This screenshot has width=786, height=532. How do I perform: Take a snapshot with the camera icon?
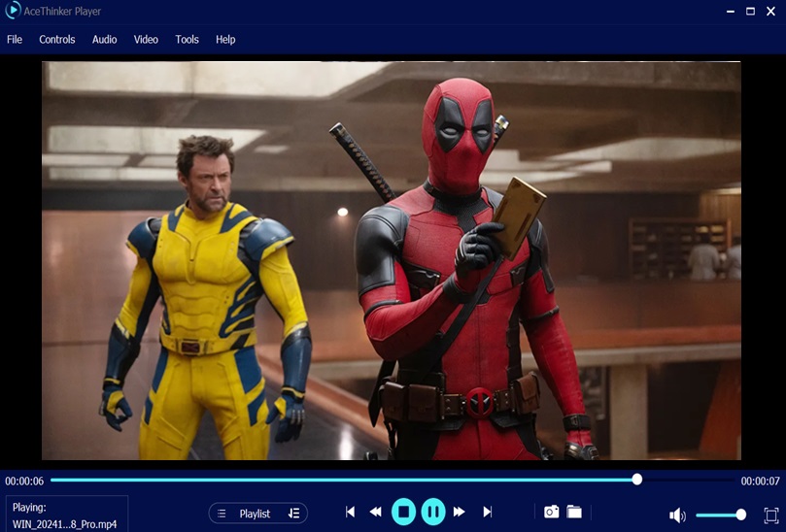[552, 512]
